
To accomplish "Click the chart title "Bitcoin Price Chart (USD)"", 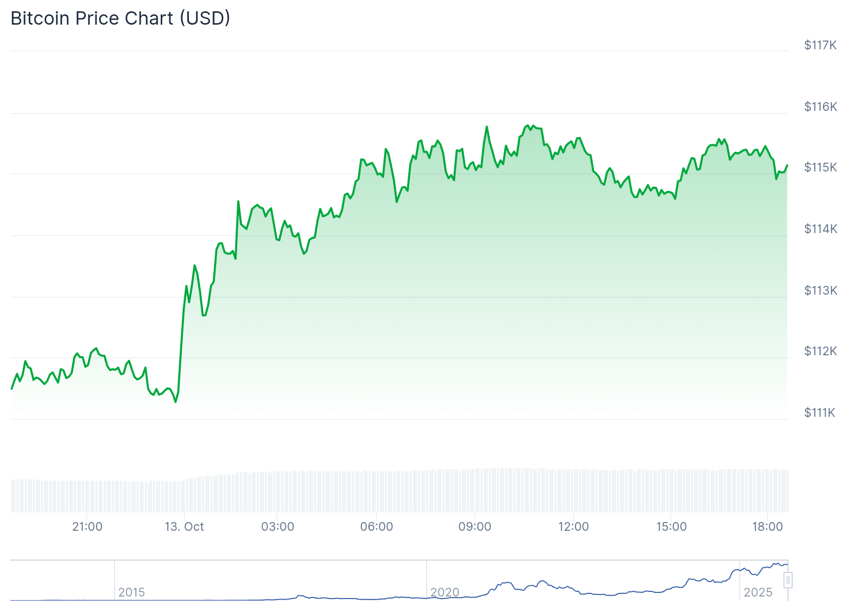I will coord(120,18).
